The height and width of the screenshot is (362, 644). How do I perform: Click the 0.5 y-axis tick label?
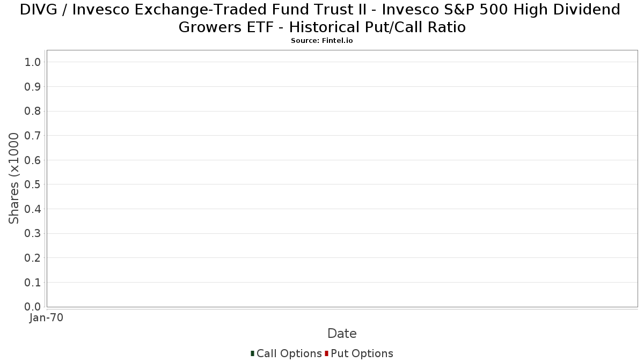[33, 184]
